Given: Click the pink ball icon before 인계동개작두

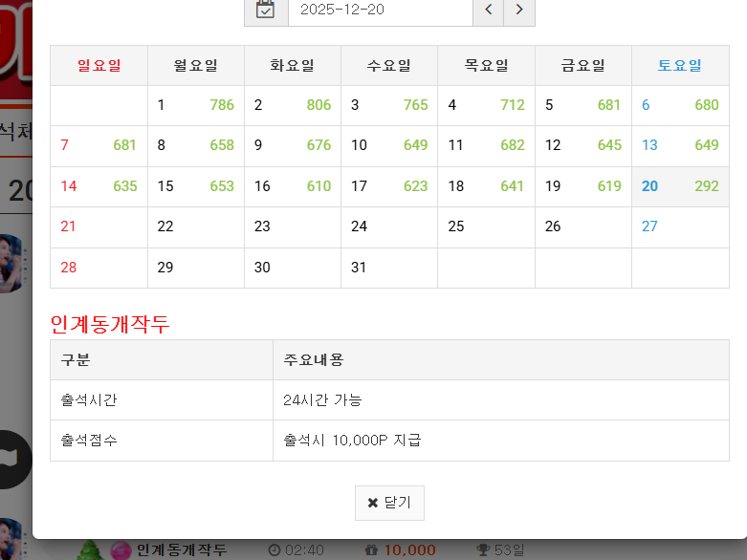Looking at the screenshot, I should 121,550.
